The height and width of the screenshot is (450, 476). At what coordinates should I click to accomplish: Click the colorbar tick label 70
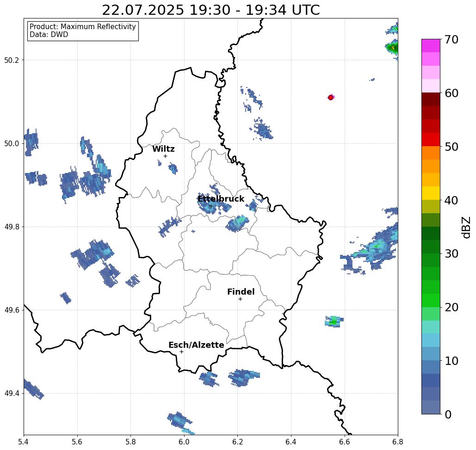(451, 39)
